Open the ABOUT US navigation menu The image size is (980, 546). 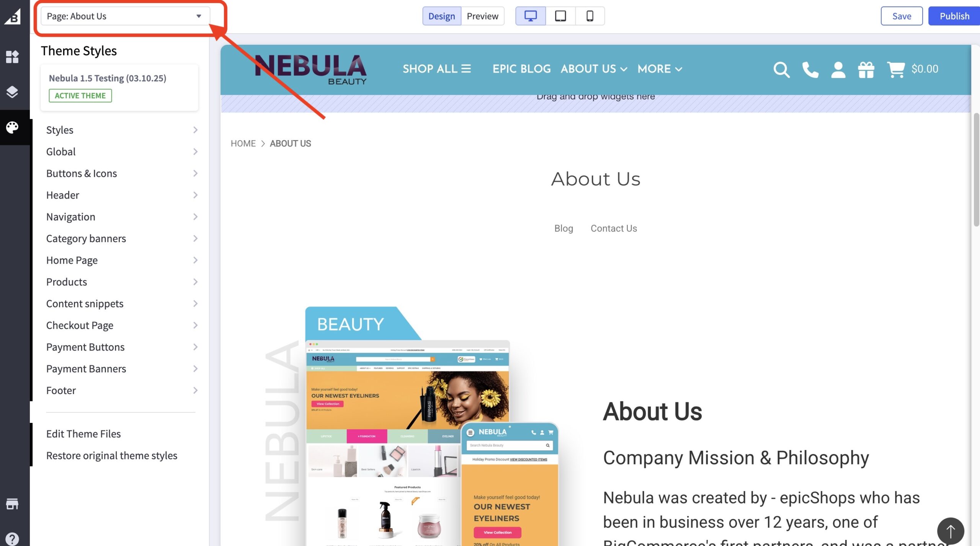coord(594,69)
